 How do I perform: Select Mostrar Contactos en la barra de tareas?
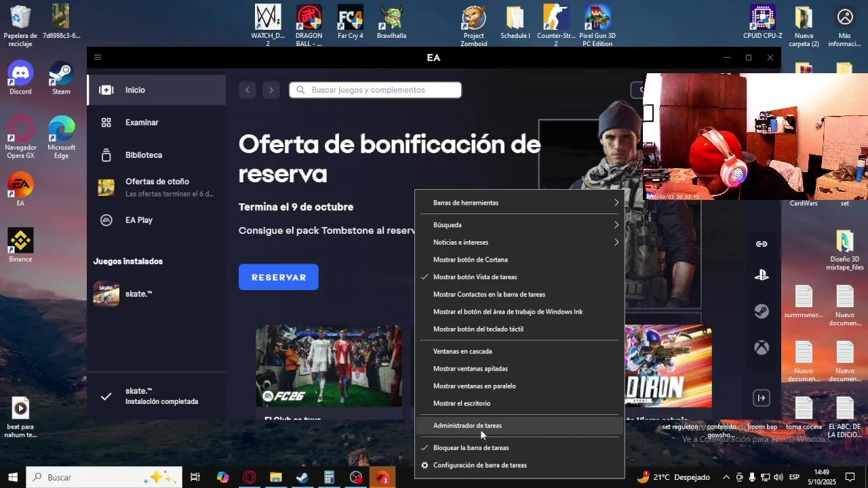pyautogui.click(x=519, y=295)
